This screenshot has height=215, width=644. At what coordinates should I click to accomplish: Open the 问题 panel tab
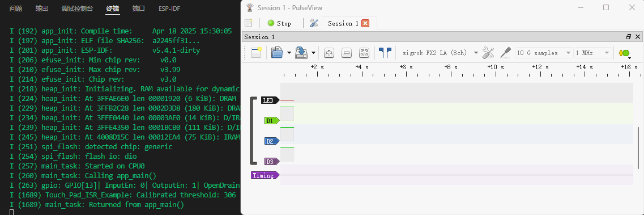pos(16,9)
